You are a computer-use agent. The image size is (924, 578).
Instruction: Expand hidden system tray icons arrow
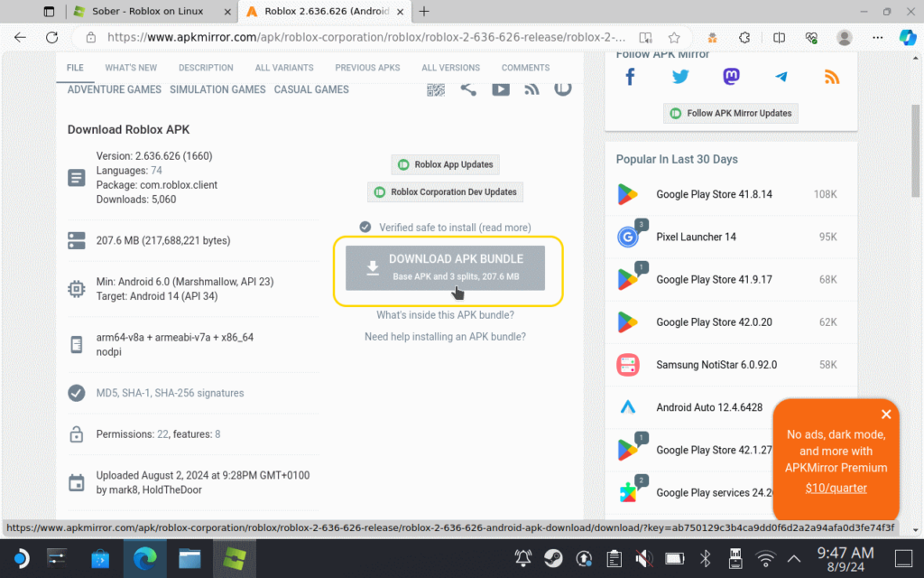click(794, 558)
